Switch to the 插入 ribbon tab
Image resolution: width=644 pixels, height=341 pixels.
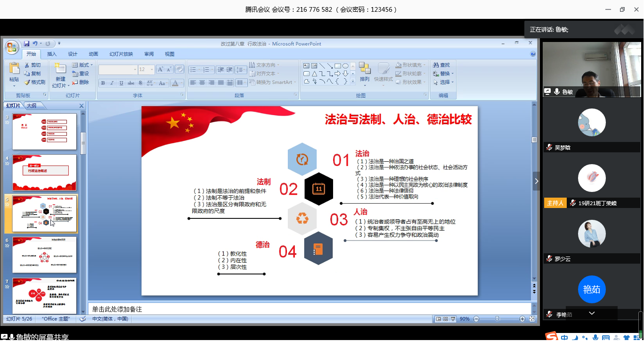pos(51,53)
